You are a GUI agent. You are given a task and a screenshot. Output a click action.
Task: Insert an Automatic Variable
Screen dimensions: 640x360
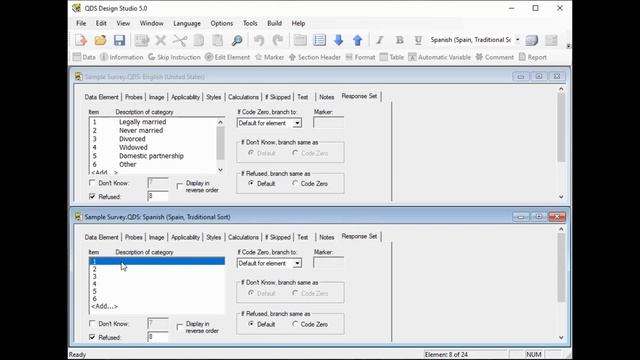[440, 57]
